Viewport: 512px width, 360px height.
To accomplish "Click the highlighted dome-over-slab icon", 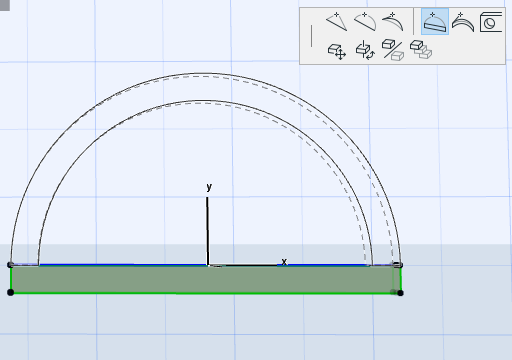I will point(435,22).
